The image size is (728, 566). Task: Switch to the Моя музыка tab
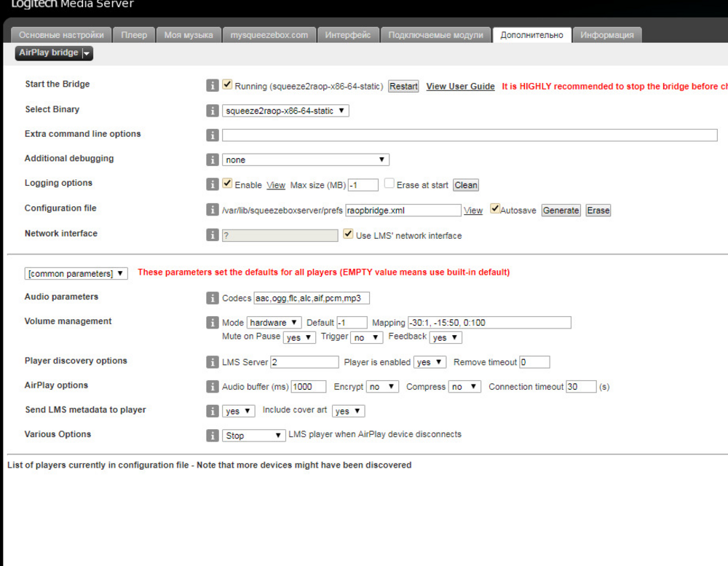(189, 35)
